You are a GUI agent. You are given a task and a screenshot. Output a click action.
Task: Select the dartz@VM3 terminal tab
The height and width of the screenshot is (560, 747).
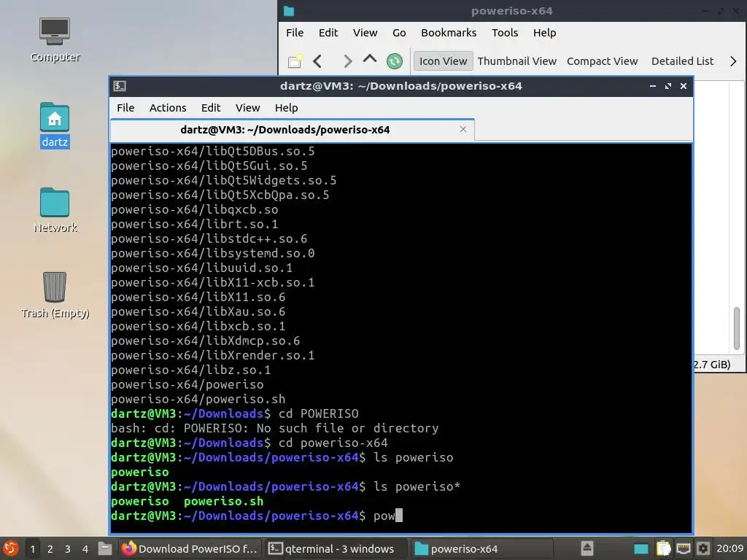292,130
